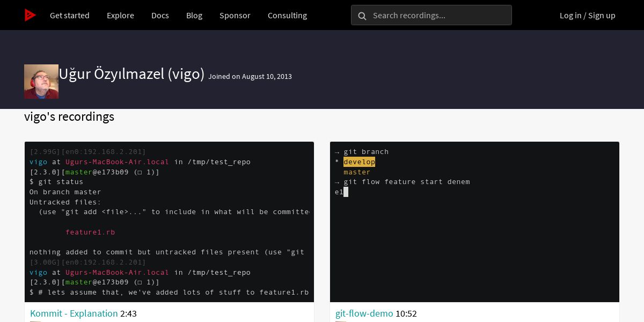644x322 pixels.
Task: Click the 10:52 duration label
Action: (x=406, y=313)
